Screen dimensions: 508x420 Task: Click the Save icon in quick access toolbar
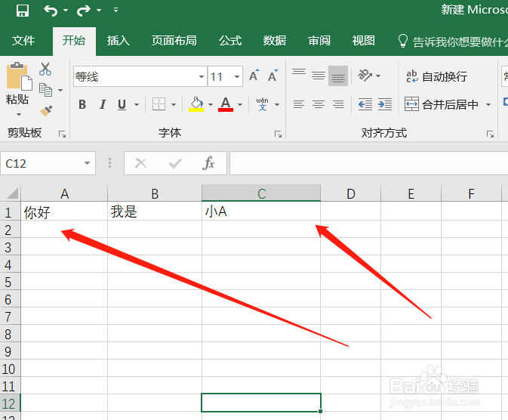23,11
